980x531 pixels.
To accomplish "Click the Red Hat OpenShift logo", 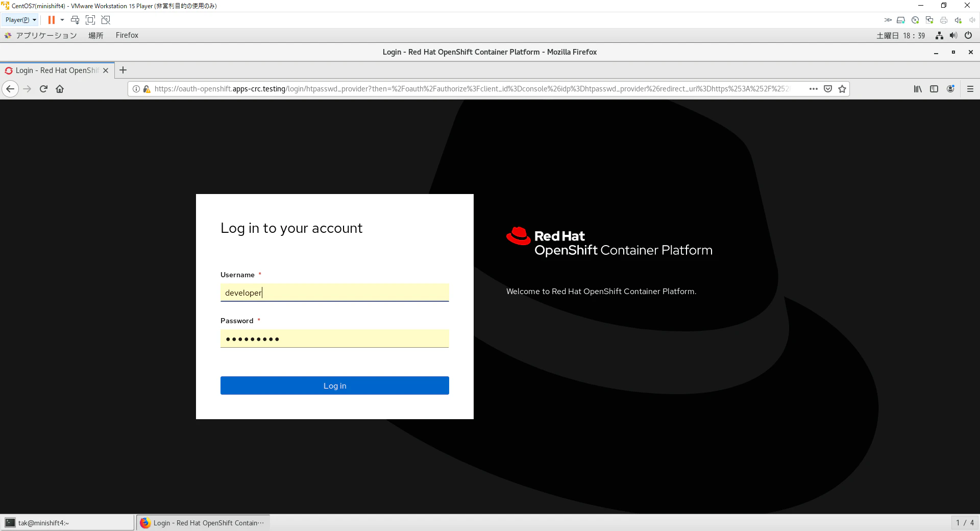I will (609, 242).
